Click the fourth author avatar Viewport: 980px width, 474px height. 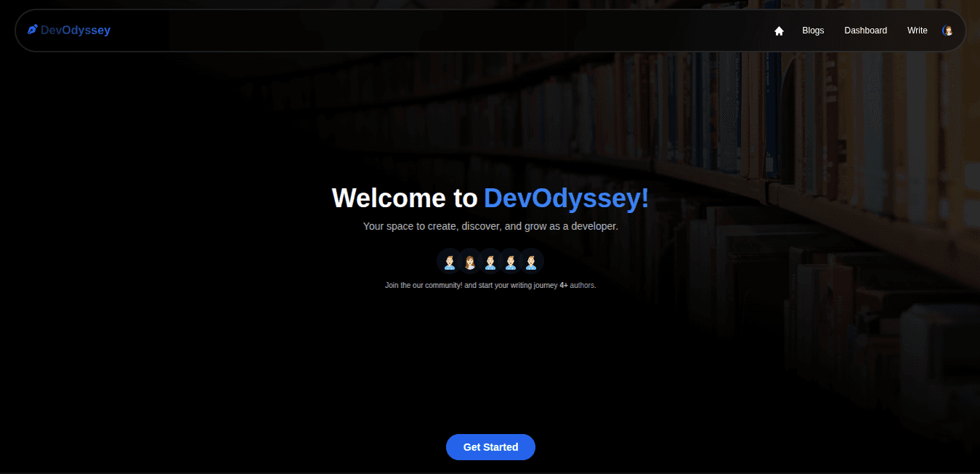pyautogui.click(x=511, y=261)
